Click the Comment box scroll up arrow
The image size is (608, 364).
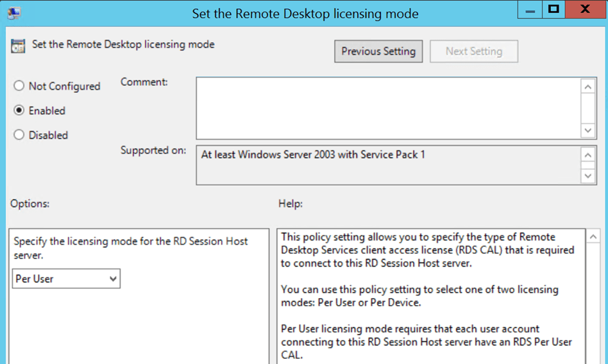587,87
